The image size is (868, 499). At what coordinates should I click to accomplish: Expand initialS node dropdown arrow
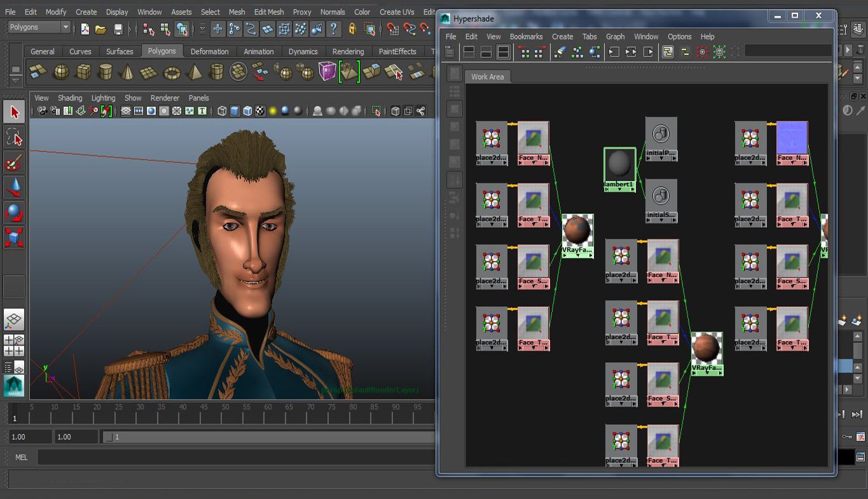(x=661, y=221)
